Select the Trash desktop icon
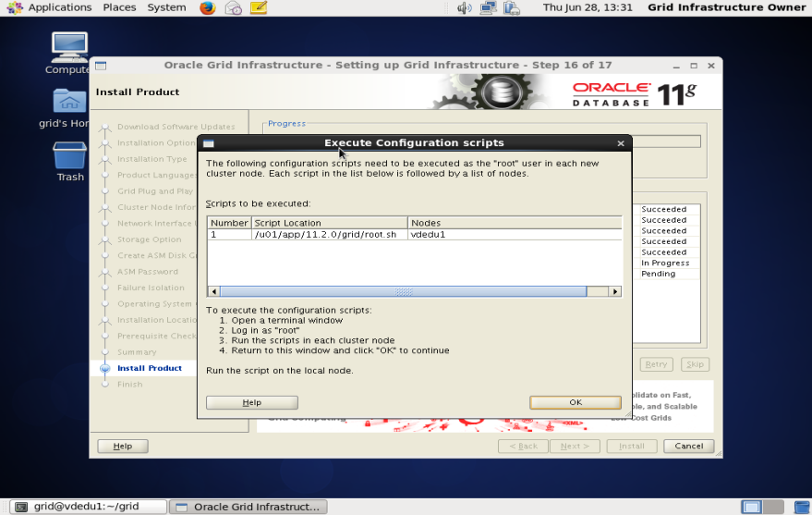Image resolution: width=812 pixels, height=515 pixels. tap(70, 162)
